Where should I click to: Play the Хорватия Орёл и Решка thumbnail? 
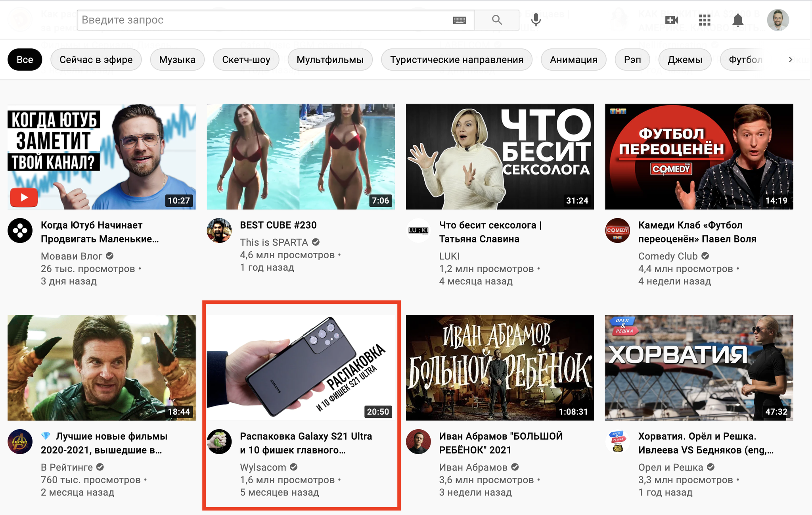tap(699, 368)
